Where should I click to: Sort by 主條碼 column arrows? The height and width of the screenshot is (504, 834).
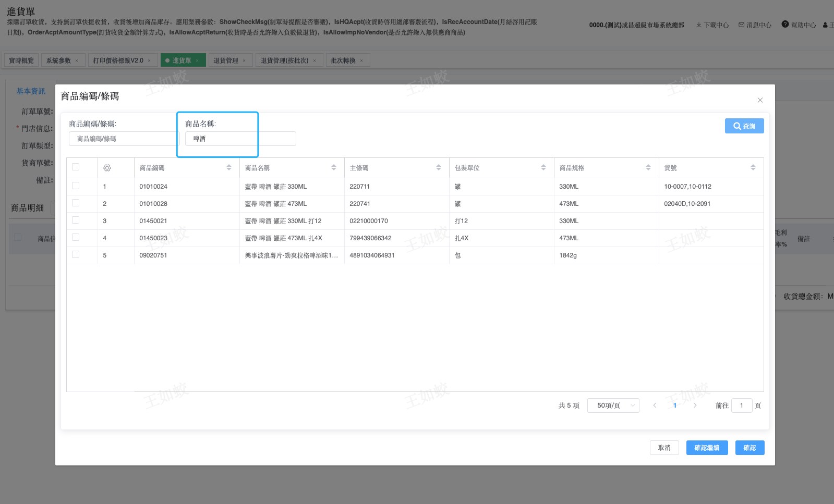click(x=438, y=168)
